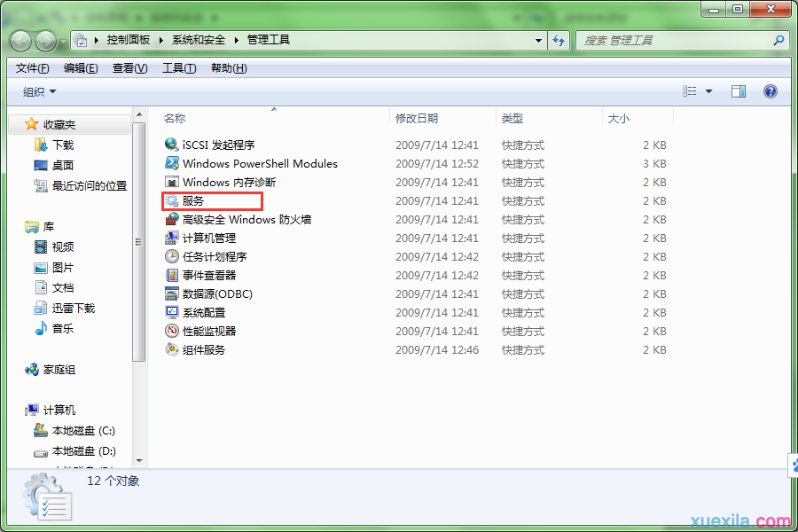This screenshot has height=532, width=798.
Task: Click the 系统配置 icon
Action: tap(171, 312)
